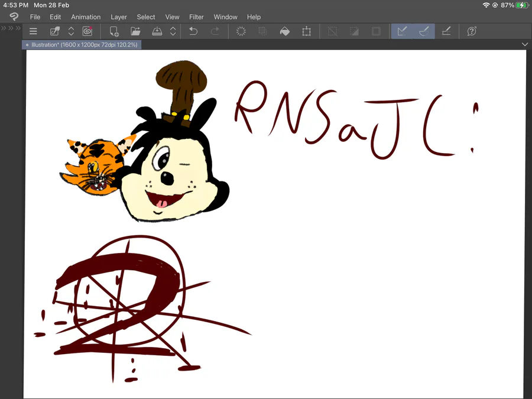
Task: Click the Fill bucket icon
Action: point(285,31)
